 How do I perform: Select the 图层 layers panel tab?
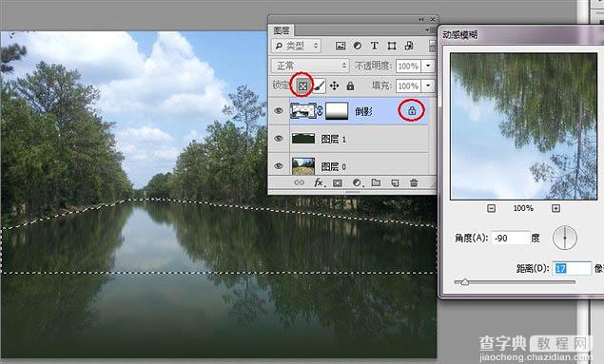[282, 30]
